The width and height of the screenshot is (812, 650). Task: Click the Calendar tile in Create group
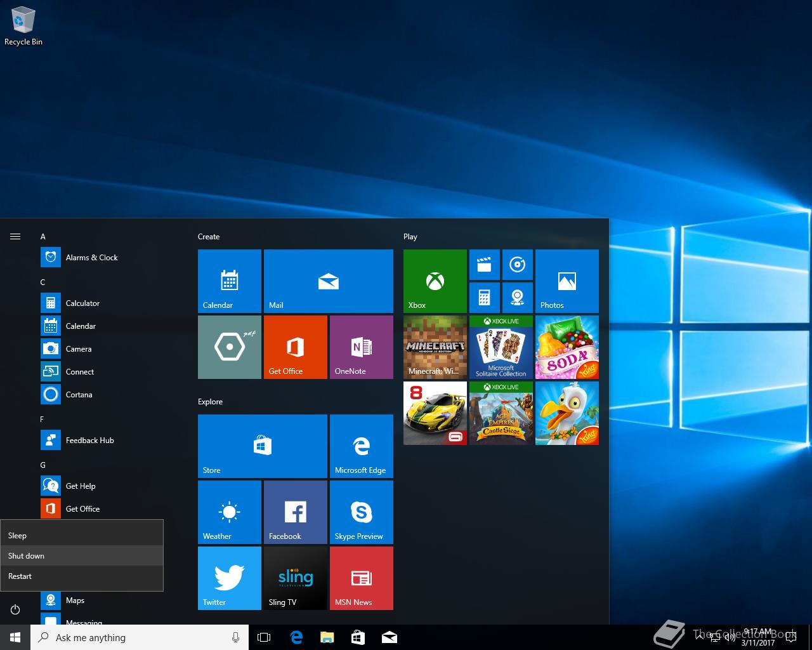tap(230, 281)
